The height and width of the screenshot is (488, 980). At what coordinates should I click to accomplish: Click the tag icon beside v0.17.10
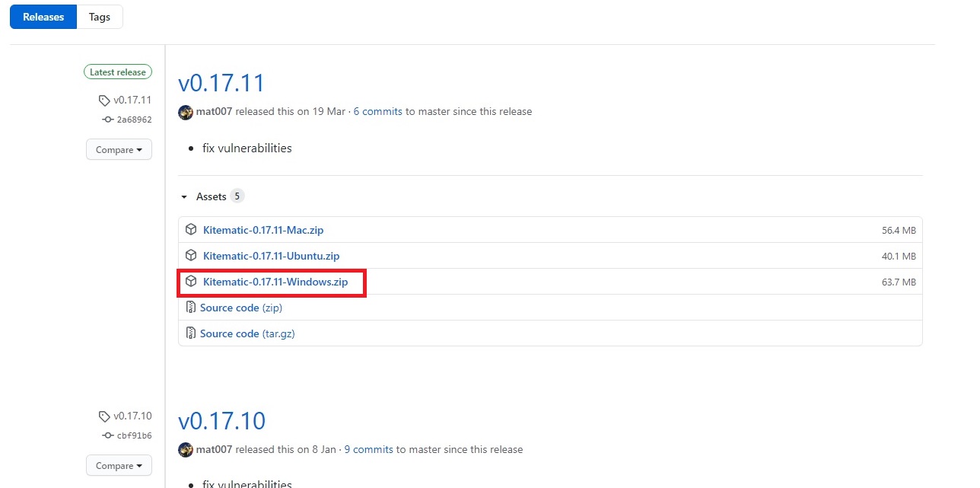(x=104, y=416)
